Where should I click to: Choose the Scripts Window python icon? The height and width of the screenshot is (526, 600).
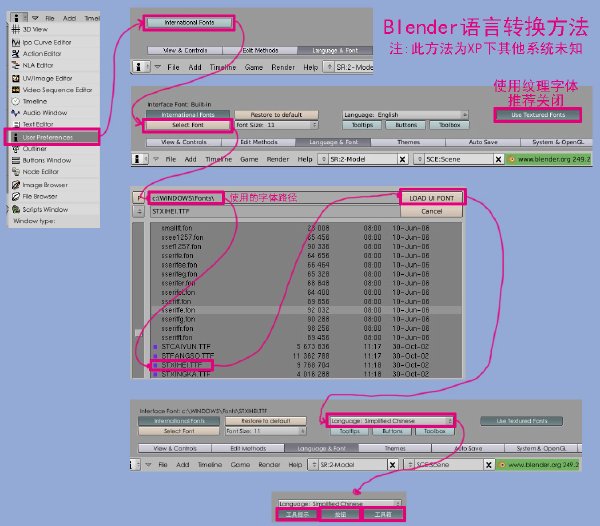click(16, 209)
